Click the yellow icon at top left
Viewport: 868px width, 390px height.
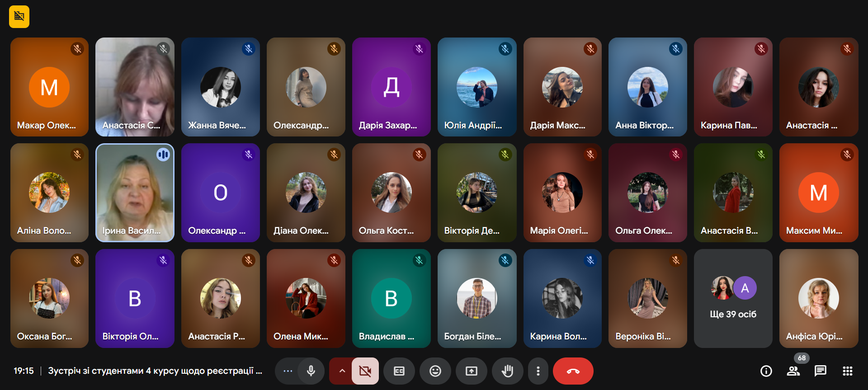19,17
